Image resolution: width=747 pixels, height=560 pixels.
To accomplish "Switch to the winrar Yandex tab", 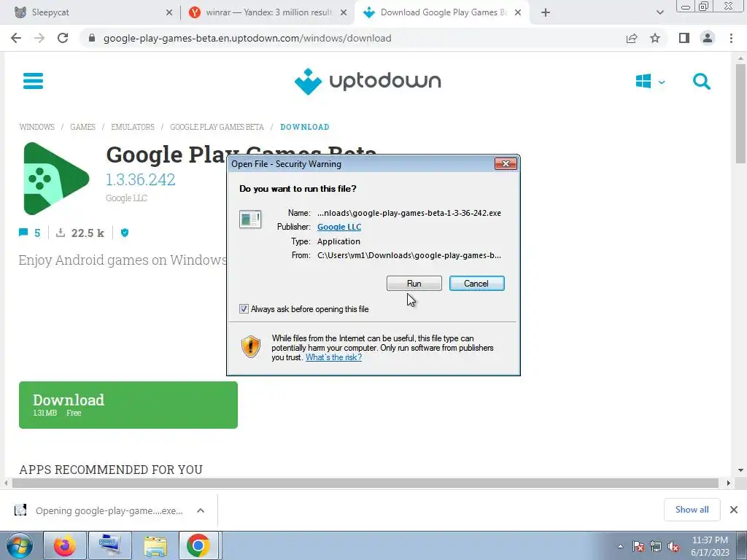I will pos(268,12).
